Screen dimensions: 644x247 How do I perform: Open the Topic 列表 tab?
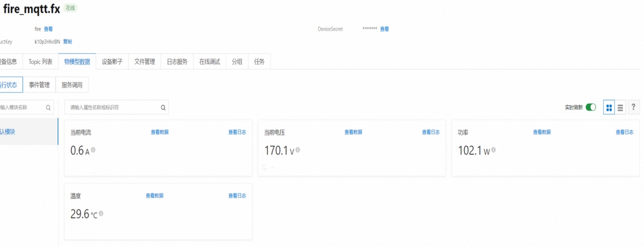coord(40,62)
